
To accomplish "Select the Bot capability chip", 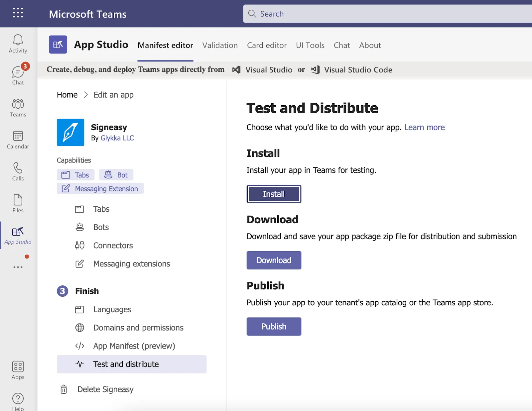I will coord(116,175).
